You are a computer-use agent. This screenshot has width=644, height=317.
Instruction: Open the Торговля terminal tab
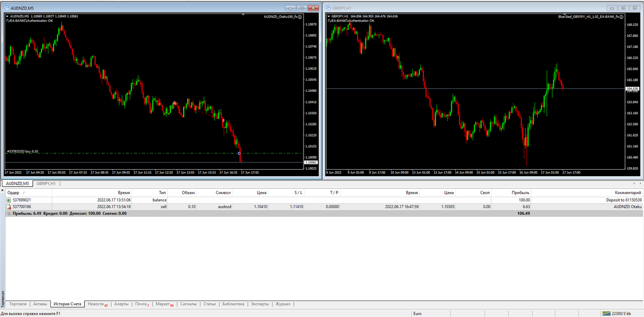tap(18, 304)
